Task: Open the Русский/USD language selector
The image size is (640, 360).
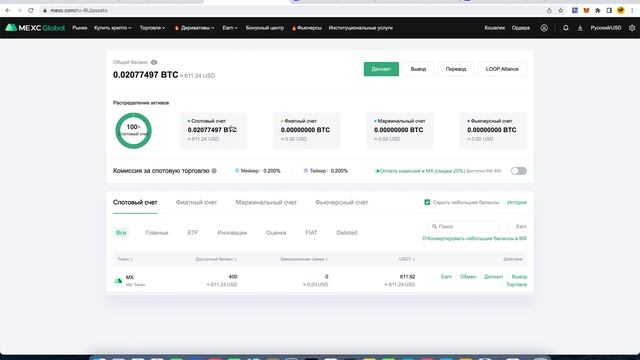Action: pyautogui.click(x=606, y=28)
